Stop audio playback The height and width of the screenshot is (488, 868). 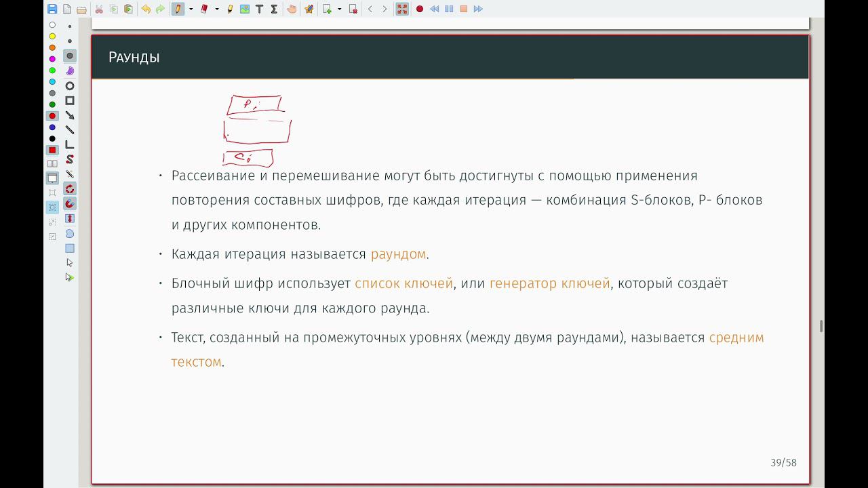click(464, 9)
